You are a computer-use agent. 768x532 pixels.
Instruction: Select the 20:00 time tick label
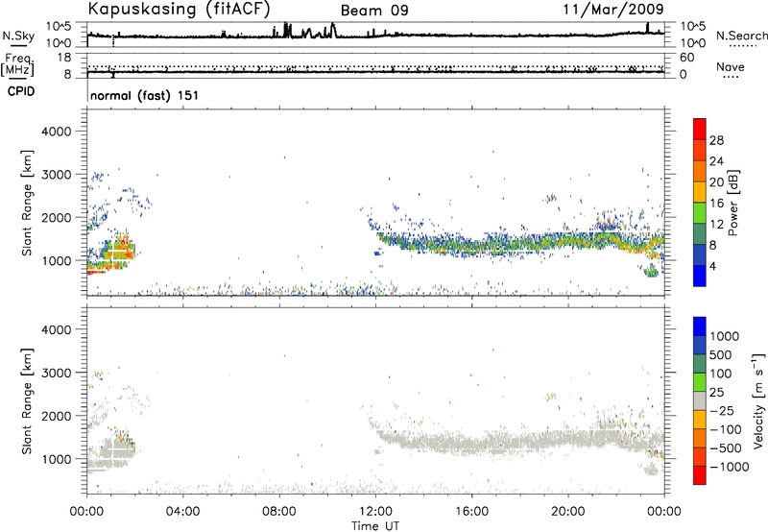click(x=568, y=512)
